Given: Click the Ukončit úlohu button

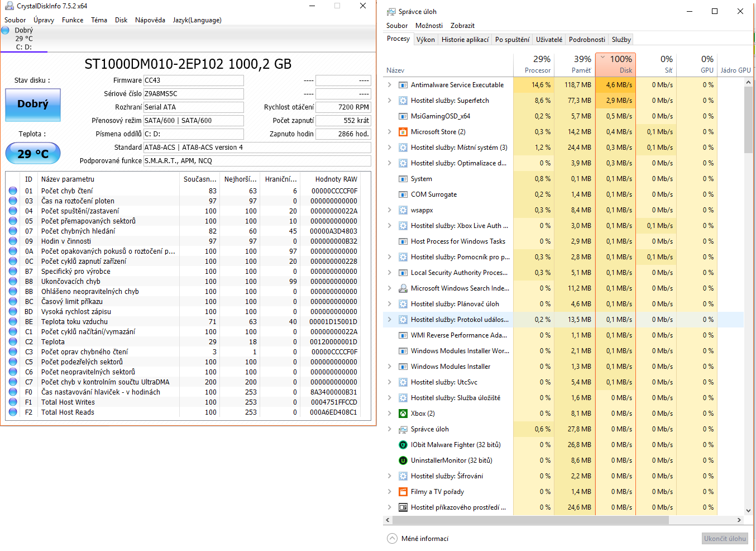Looking at the screenshot, I should click(x=725, y=539).
